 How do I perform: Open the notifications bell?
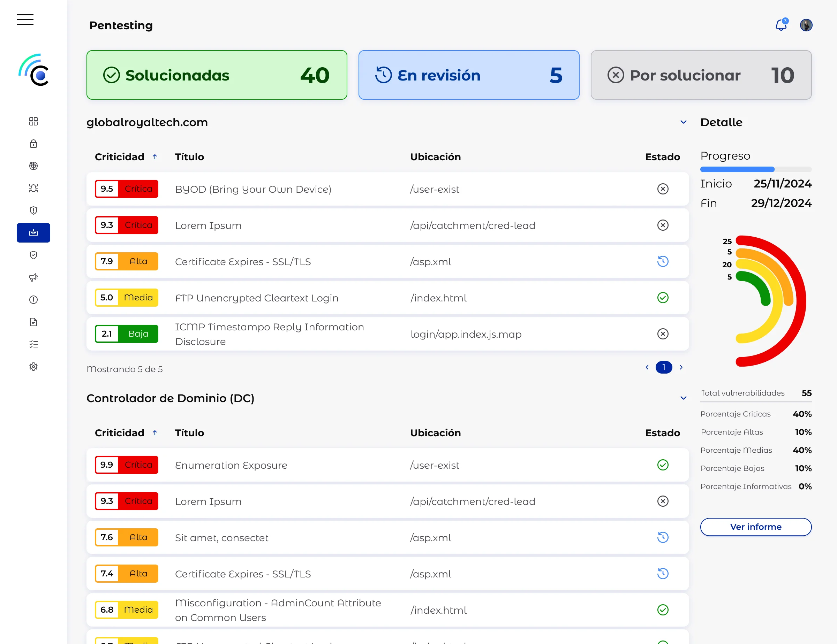[x=781, y=25]
